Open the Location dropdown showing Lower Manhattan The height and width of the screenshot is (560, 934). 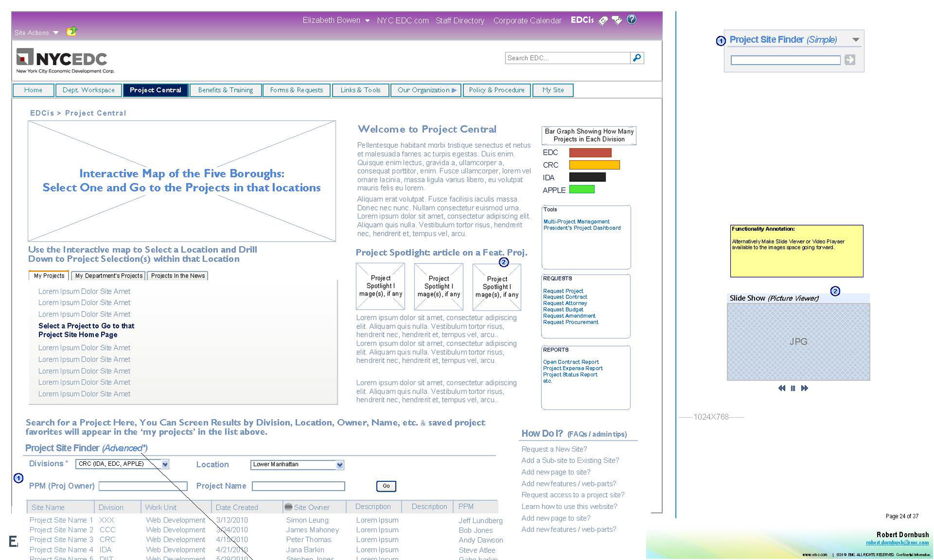pyautogui.click(x=340, y=465)
